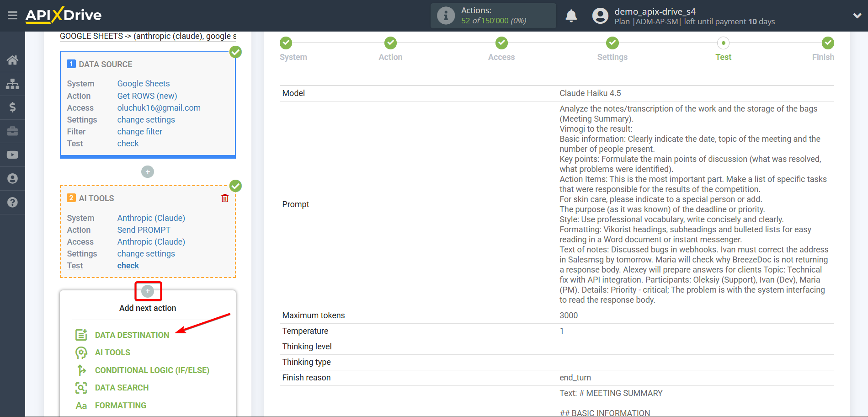Go to Action step in wizard
Image resolution: width=868 pixels, height=417 pixels.
pos(390,43)
